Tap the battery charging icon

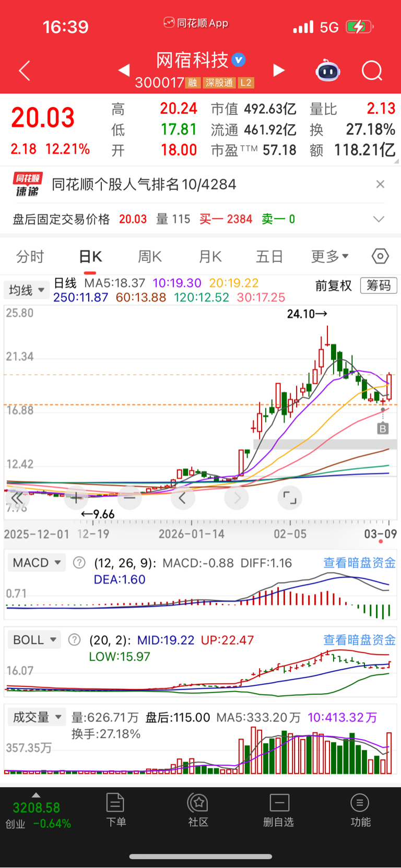click(x=360, y=27)
